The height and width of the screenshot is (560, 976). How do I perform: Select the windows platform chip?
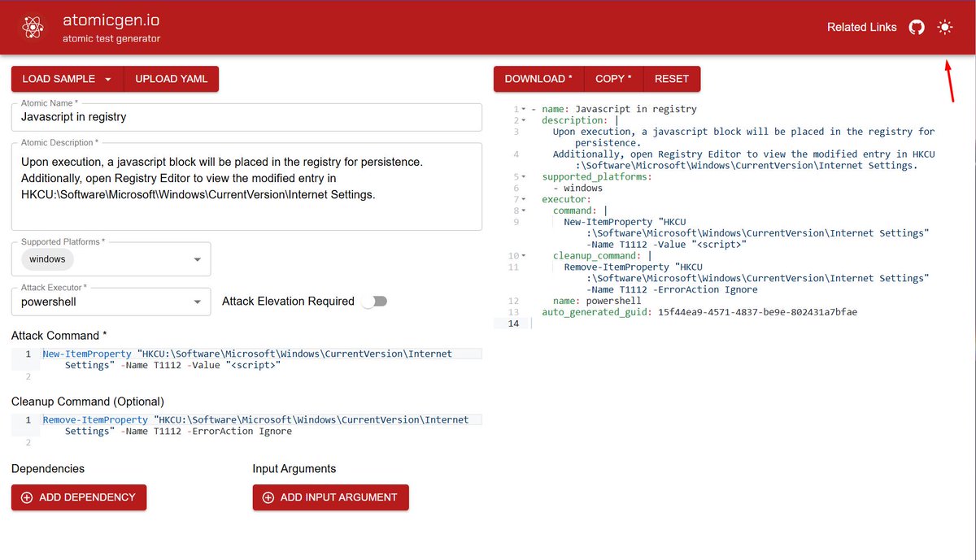47,259
